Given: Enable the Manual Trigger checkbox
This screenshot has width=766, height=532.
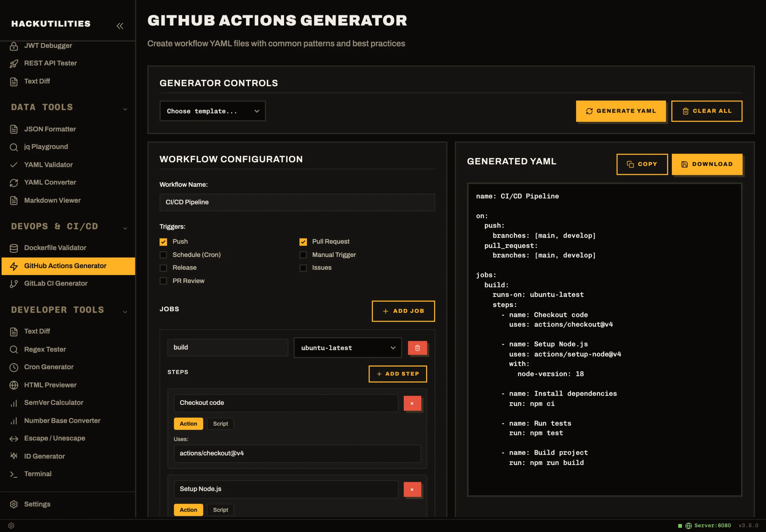Looking at the screenshot, I should 303,255.
